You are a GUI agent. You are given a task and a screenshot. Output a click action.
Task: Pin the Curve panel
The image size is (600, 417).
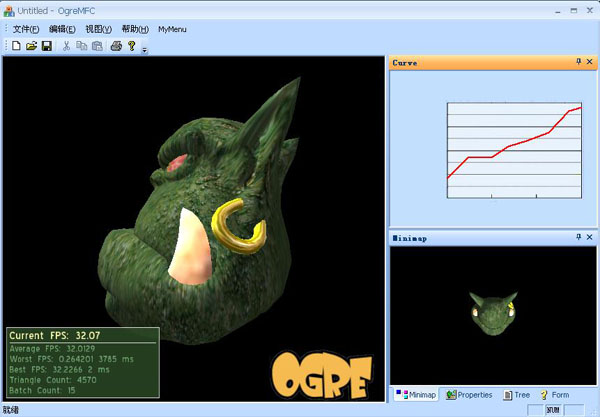[579, 62]
